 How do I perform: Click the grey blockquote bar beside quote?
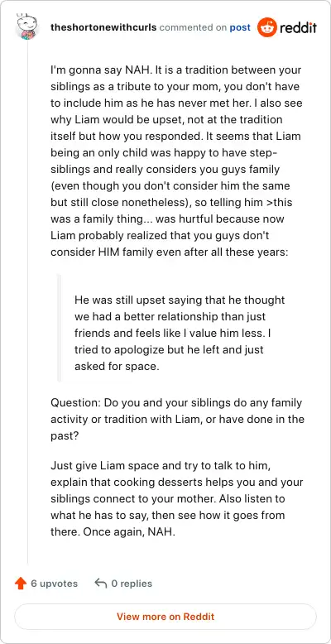pos(59,328)
